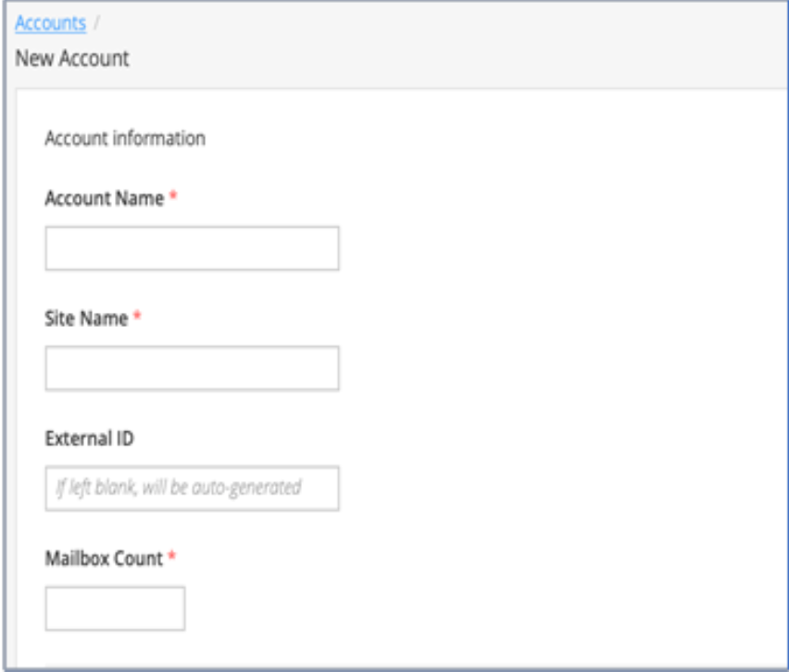Click into the Site Name field

[193, 368]
